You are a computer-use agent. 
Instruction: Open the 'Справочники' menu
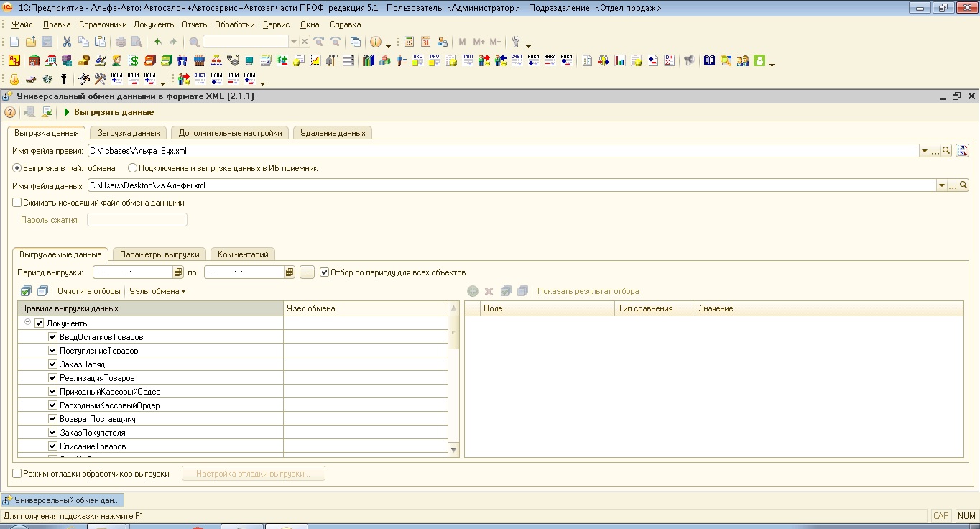(102, 24)
